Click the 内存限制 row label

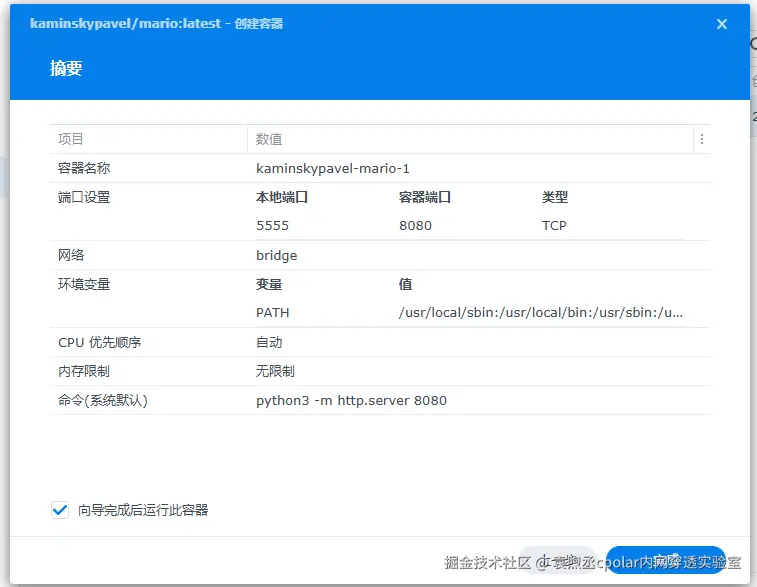pyautogui.click(x=84, y=371)
